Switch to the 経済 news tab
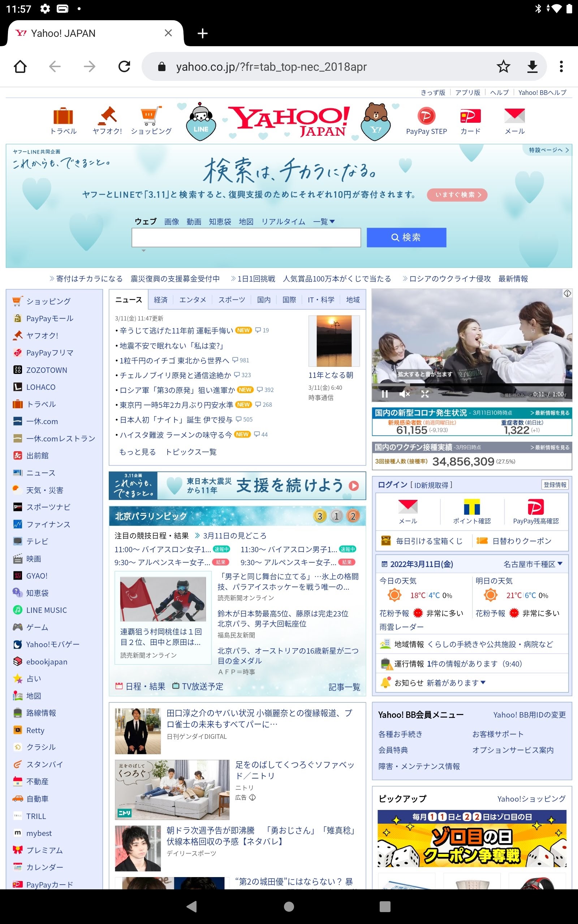Viewport: 578px width, 924px height. (x=160, y=300)
